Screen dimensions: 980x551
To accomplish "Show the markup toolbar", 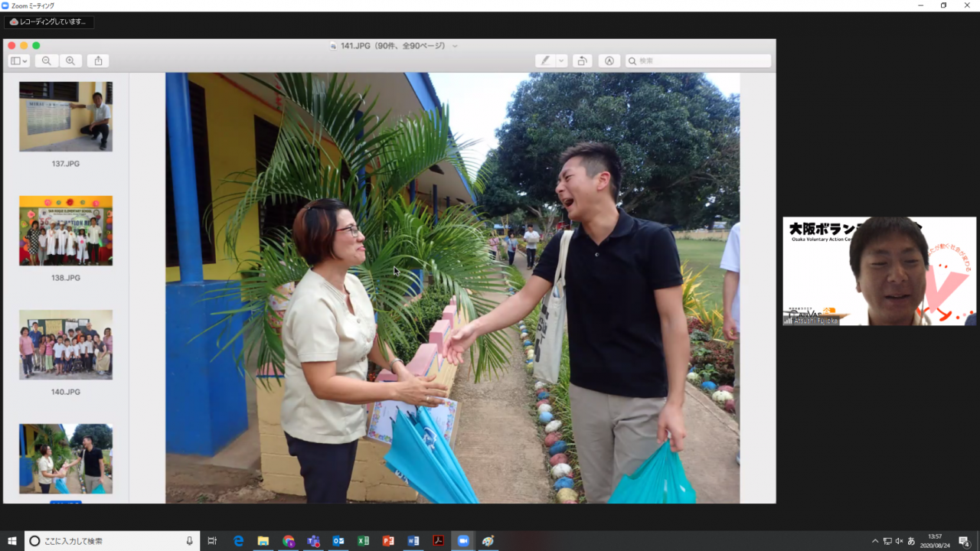I will (x=609, y=61).
